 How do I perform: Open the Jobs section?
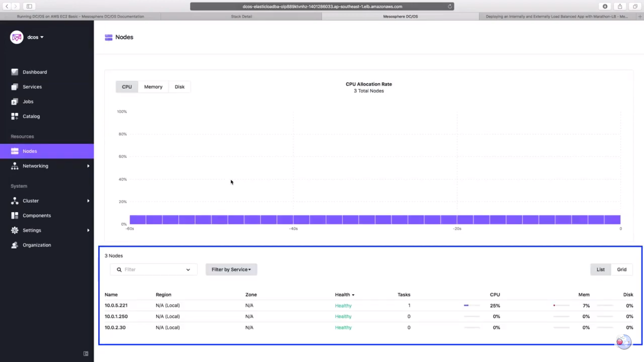pos(28,101)
